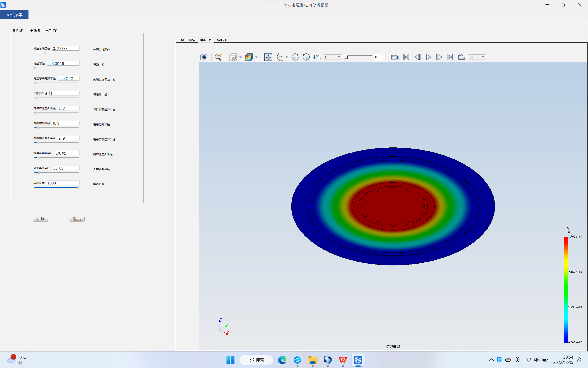
Task: Click the 电缆长度 slider handle
Action: 78,187
